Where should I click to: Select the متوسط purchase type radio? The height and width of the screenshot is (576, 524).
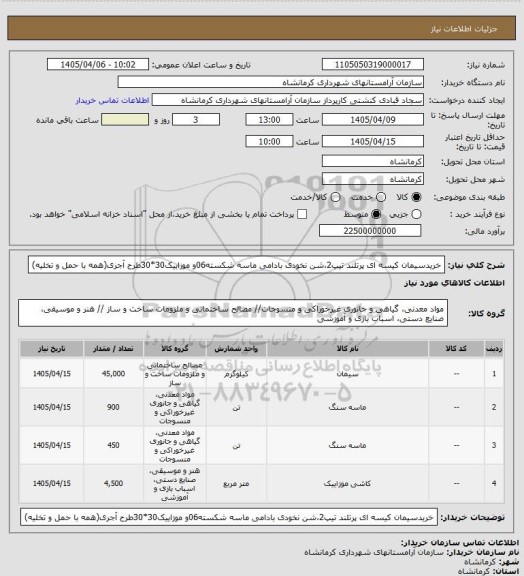[x=376, y=214]
